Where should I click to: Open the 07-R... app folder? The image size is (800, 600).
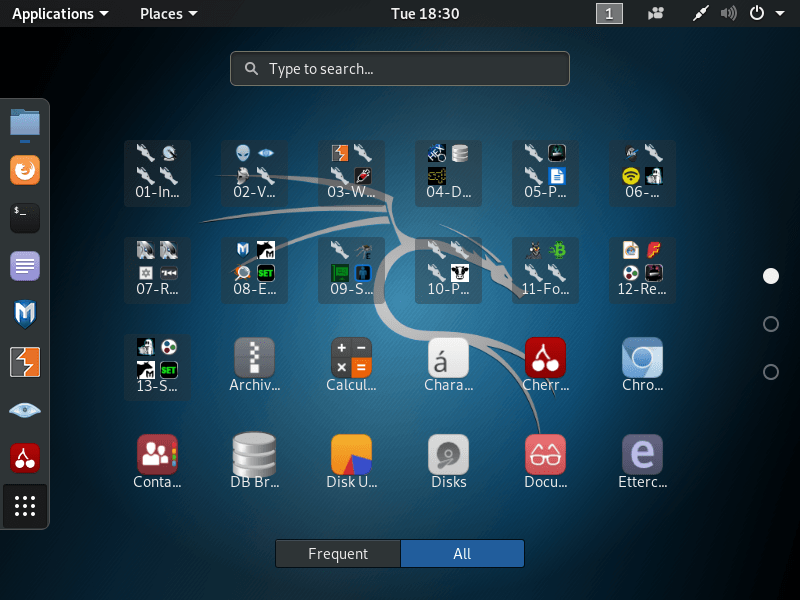(x=157, y=270)
